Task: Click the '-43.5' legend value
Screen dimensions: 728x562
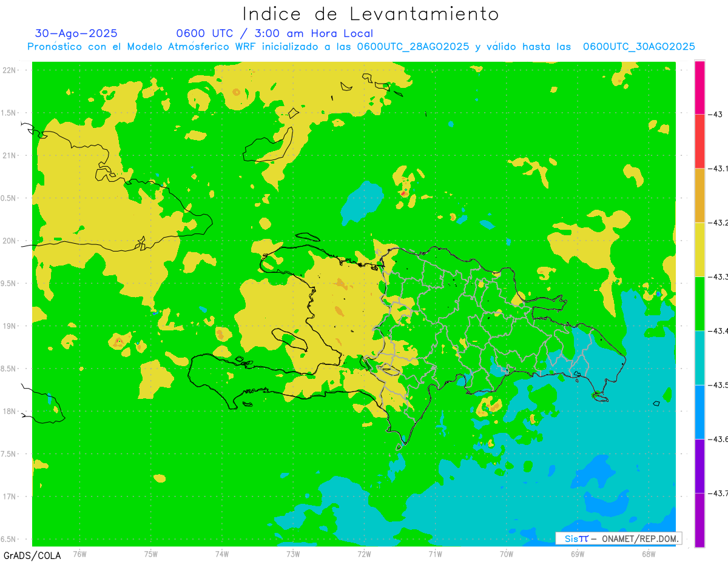Action: pyautogui.click(x=718, y=385)
